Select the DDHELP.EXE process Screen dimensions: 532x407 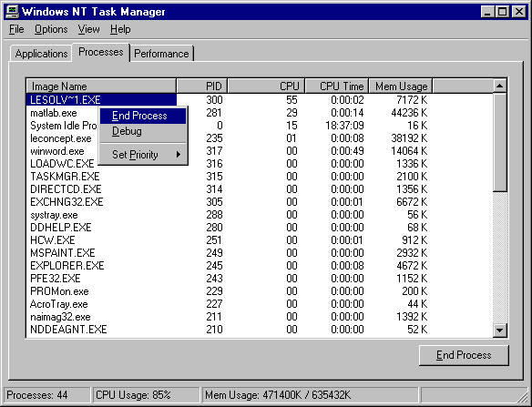[261, 228]
